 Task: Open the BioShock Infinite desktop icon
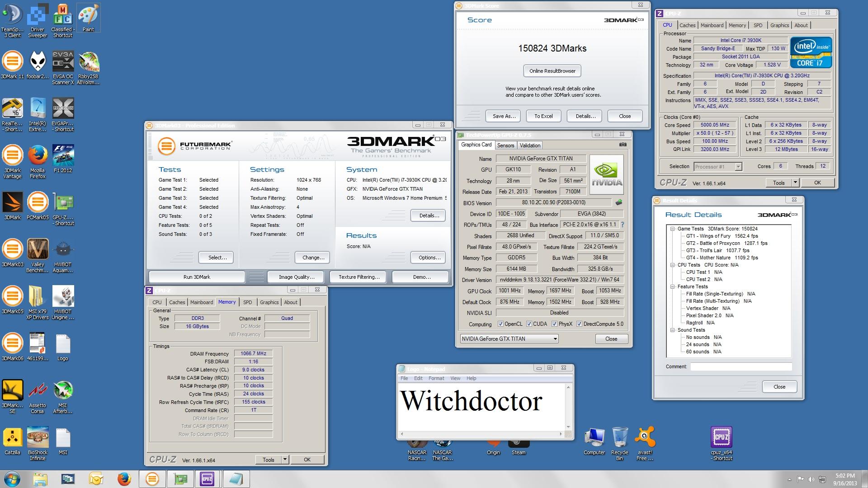(x=38, y=444)
